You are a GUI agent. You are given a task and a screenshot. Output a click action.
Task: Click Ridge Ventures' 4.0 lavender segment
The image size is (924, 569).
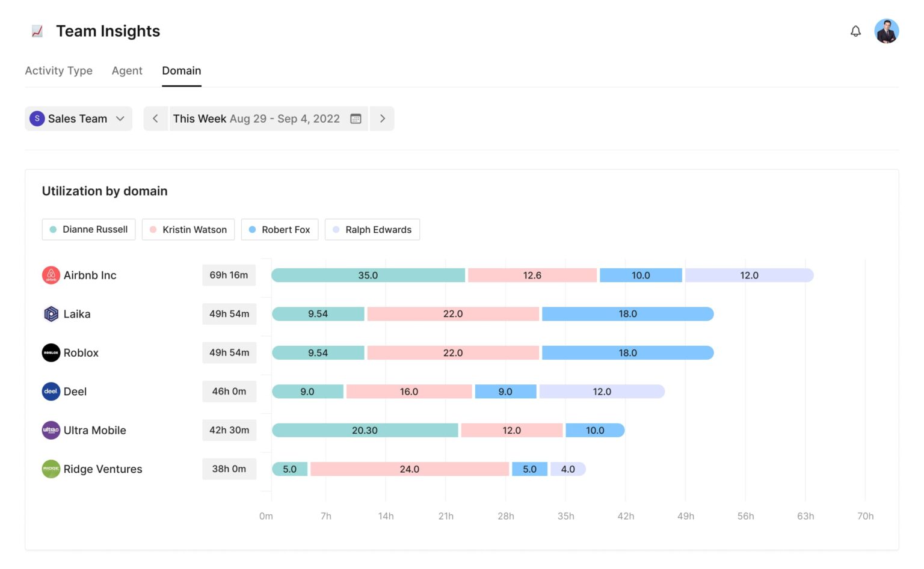pos(568,469)
